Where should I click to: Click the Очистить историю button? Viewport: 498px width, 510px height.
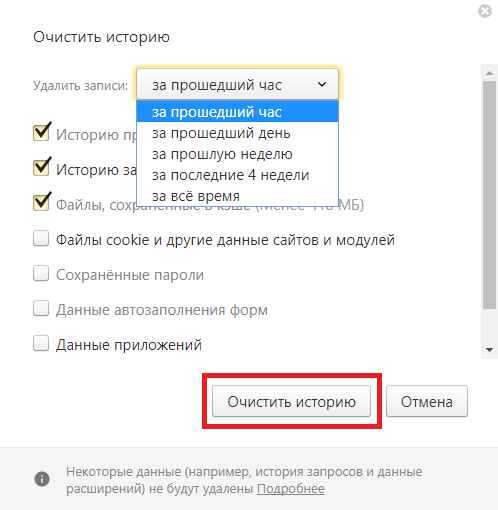(291, 401)
